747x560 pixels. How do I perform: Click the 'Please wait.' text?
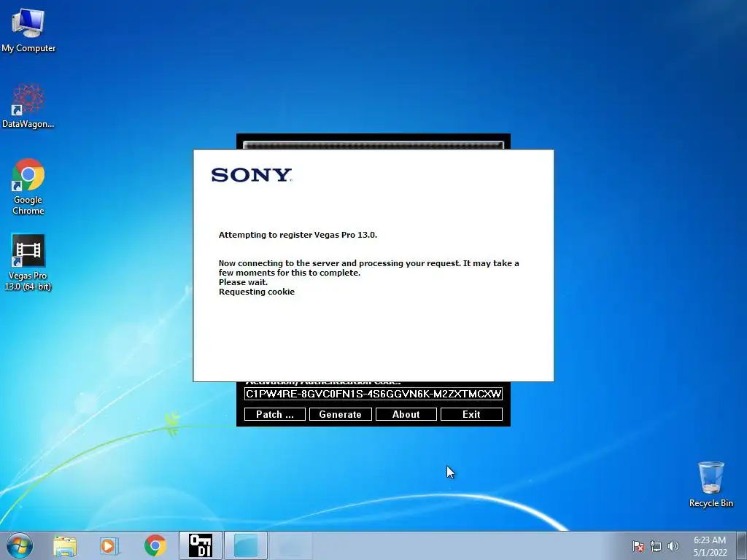(x=243, y=282)
